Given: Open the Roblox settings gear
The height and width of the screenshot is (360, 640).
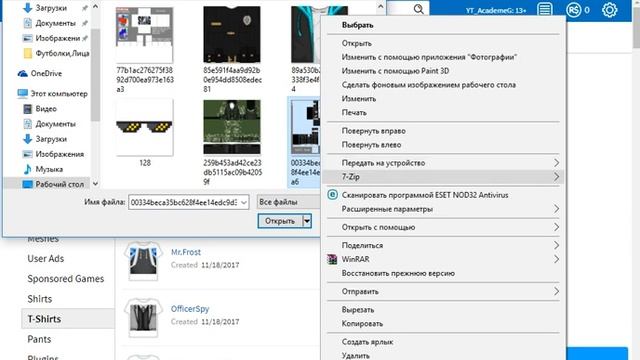Looking at the screenshot, I should pyautogui.click(x=609, y=9).
